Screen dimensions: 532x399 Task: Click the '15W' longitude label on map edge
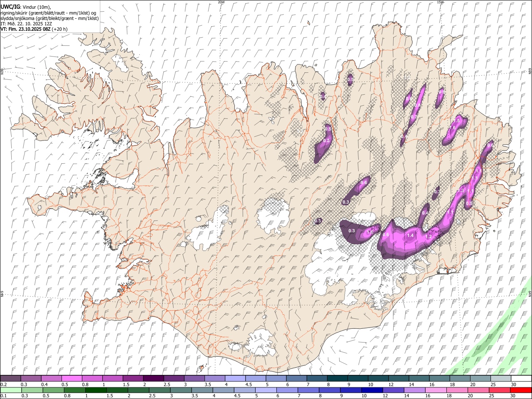440,2
